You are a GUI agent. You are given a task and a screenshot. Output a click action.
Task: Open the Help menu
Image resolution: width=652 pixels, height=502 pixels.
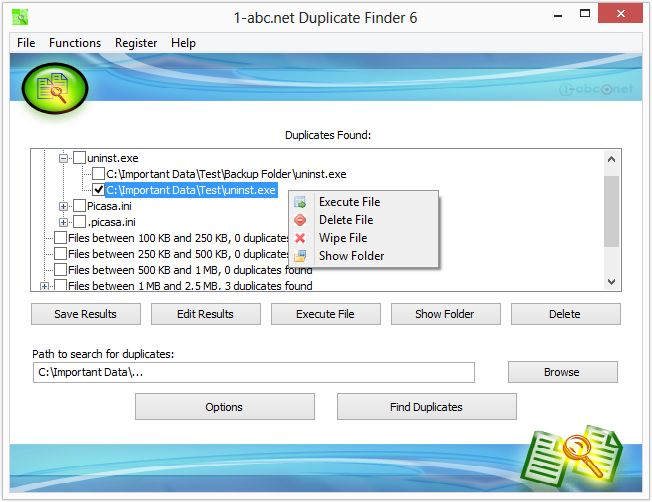pos(183,43)
